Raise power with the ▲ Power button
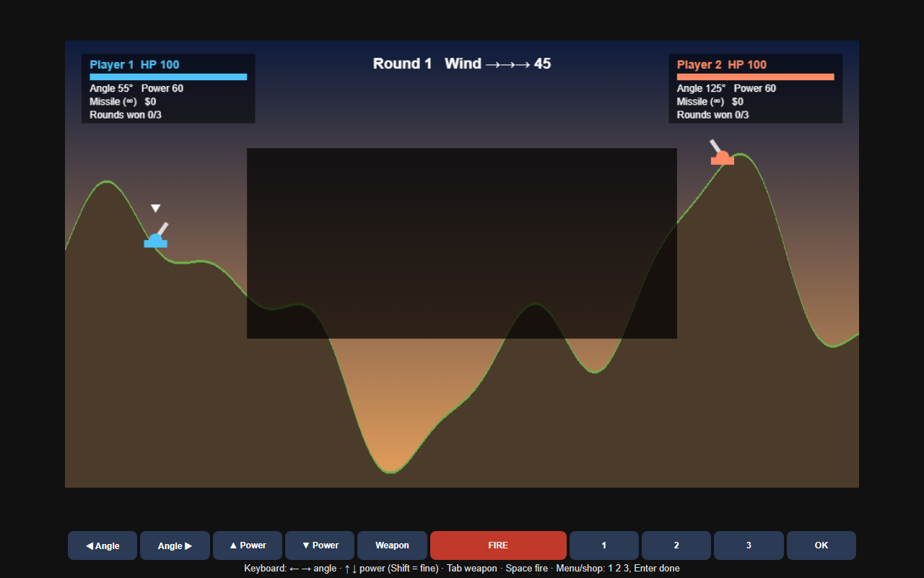The width and height of the screenshot is (924, 578). click(248, 545)
